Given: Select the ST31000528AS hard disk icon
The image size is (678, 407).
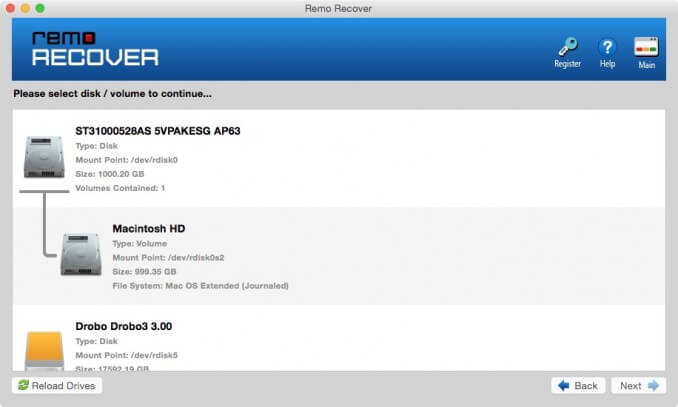Looking at the screenshot, I should [x=44, y=158].
